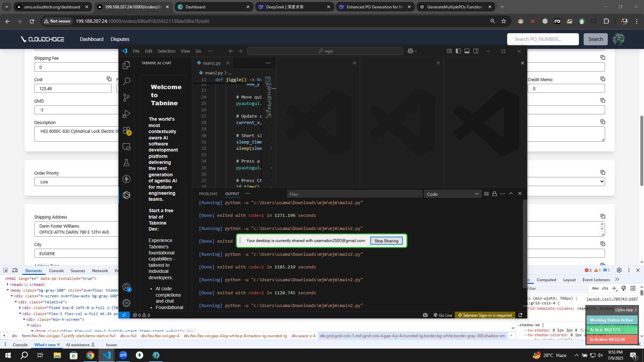Click the Search PO_NUMBER input field
Screen dimensions: 644x362
click(543, 39)
